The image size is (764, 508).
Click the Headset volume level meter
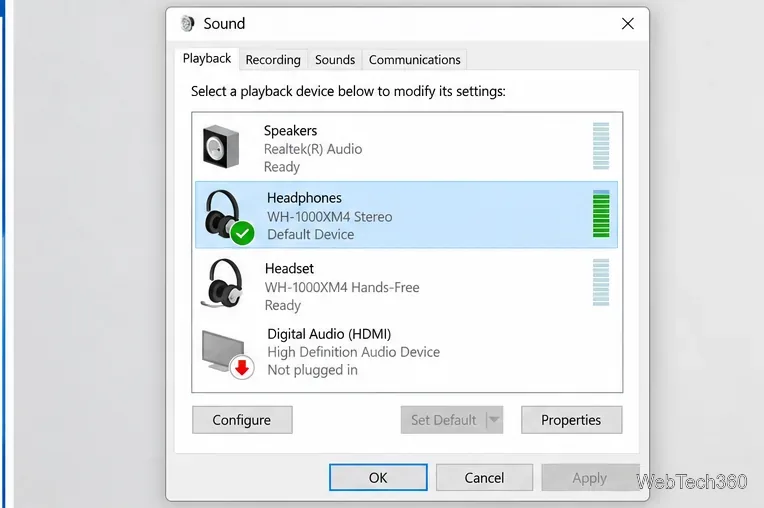point(601,282)
